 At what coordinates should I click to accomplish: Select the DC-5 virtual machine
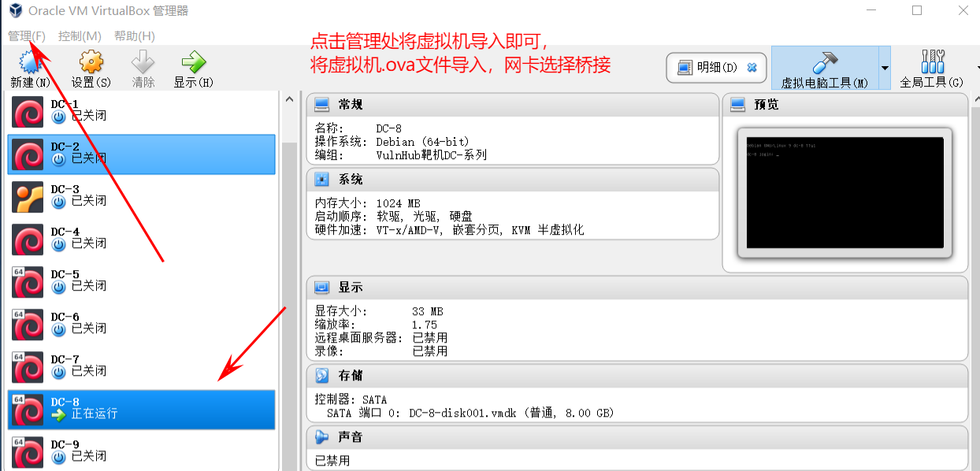(142, 282)
